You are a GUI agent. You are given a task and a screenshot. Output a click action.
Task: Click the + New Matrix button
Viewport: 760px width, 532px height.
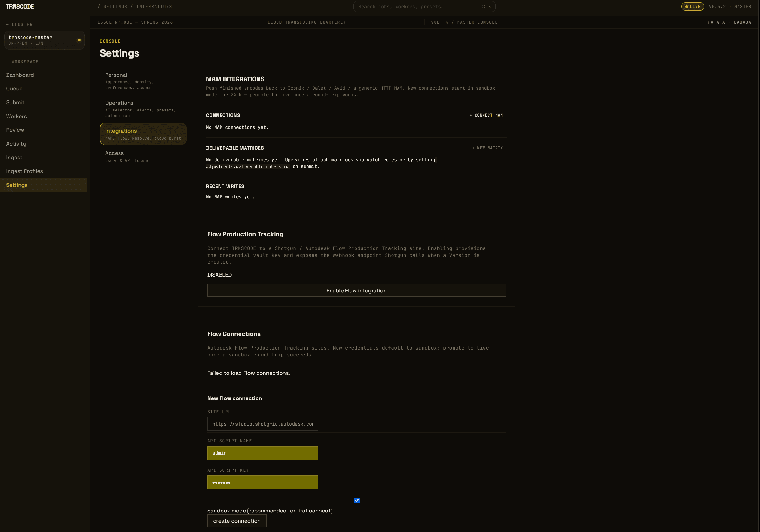[x=487, y=148]
